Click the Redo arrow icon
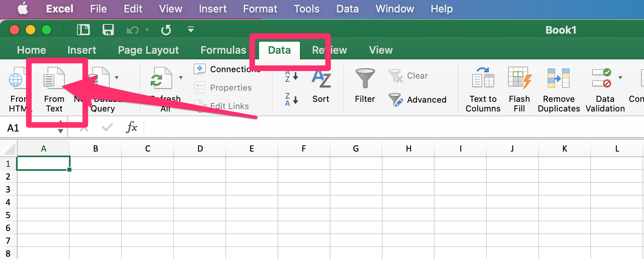The width and height of the screenshot is (644, 259). point(166,30)
